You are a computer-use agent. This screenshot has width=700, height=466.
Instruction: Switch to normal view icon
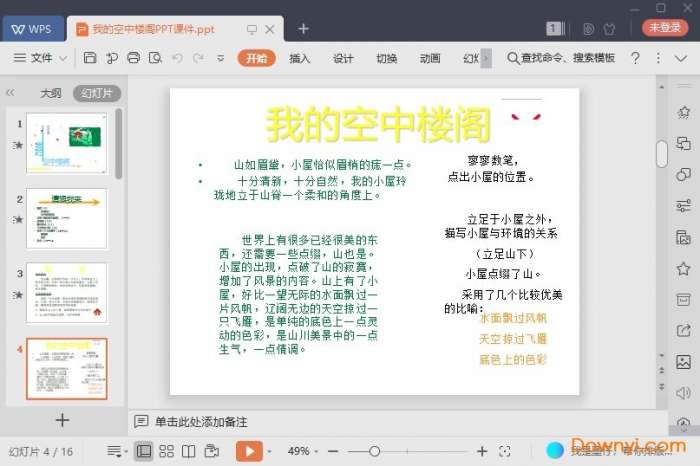[x=144, y=451]
